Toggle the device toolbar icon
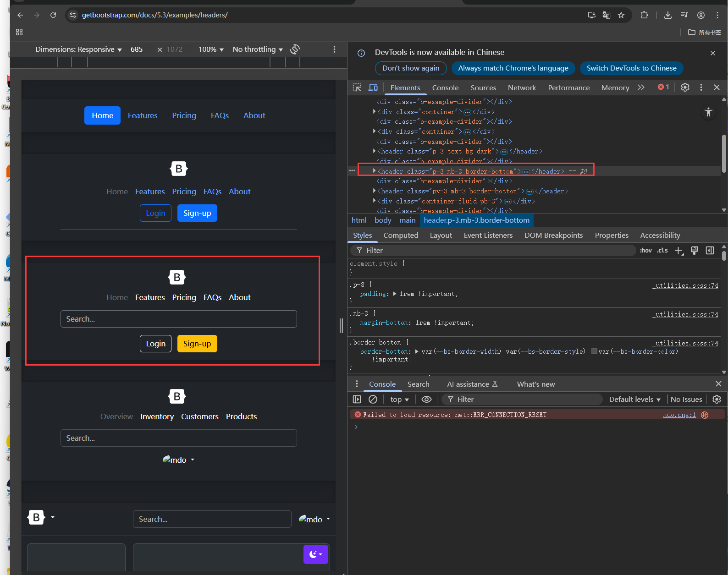 (373, 88)
